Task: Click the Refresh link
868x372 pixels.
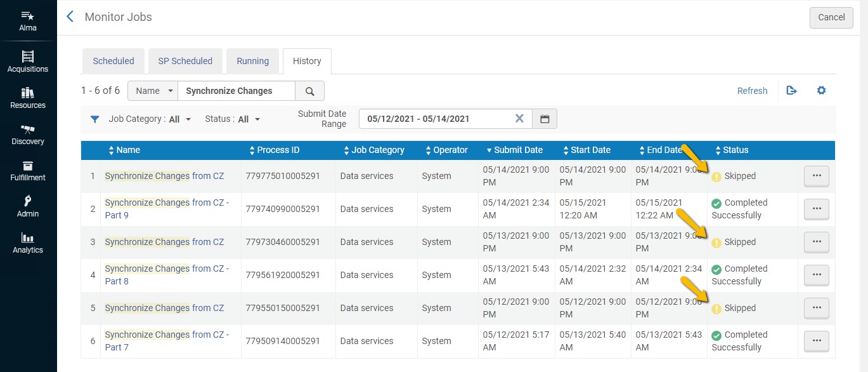Action: pyautogui.click(x=752, y=91)
